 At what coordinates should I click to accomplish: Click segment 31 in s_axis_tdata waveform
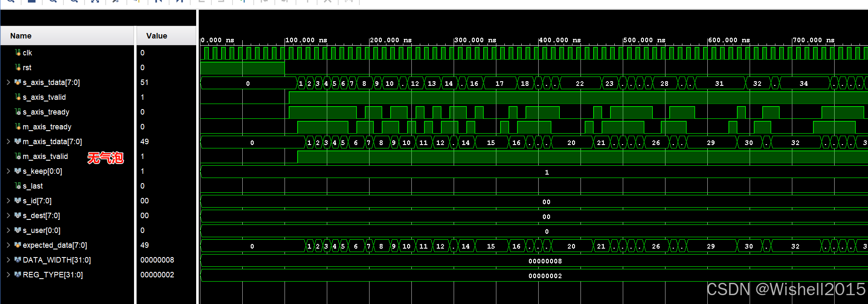tap(720, 83)
